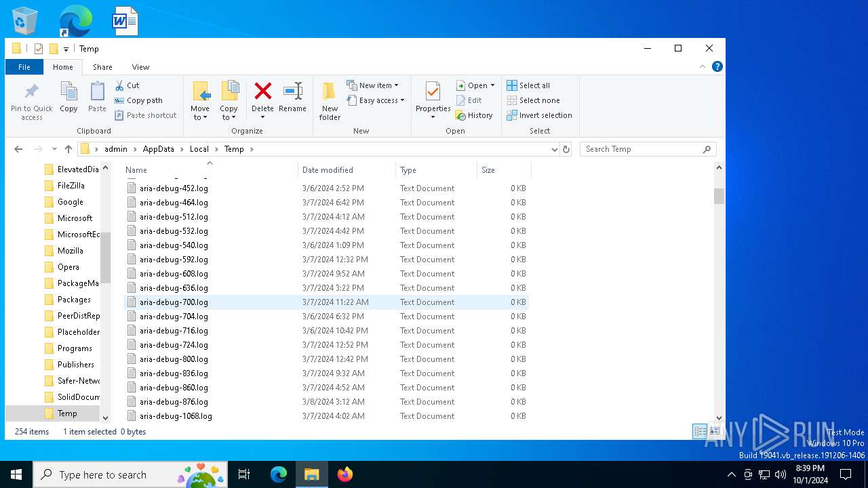Image resolution: width=868 pixels, height=488 pixels.
Task: Open Recycle Bin on desktop
Action: click(x=25, y=21)
